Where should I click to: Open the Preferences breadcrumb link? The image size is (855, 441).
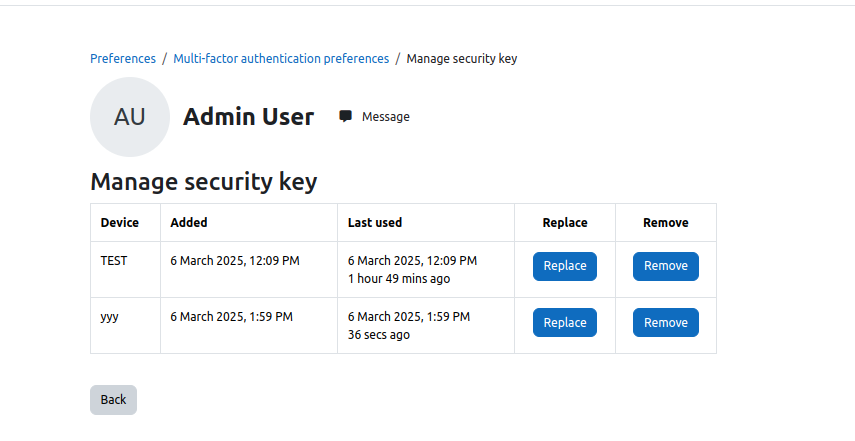(123, 58)
